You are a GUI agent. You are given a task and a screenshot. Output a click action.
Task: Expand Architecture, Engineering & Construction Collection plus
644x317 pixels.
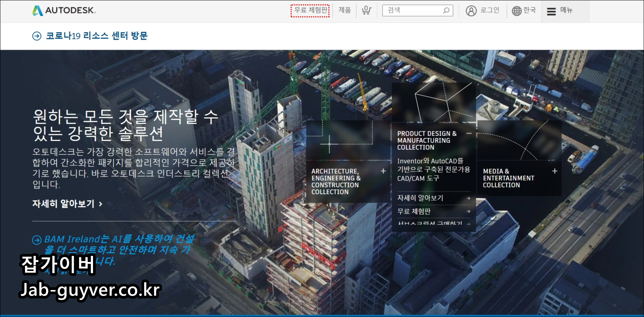(x=383, y=171)
